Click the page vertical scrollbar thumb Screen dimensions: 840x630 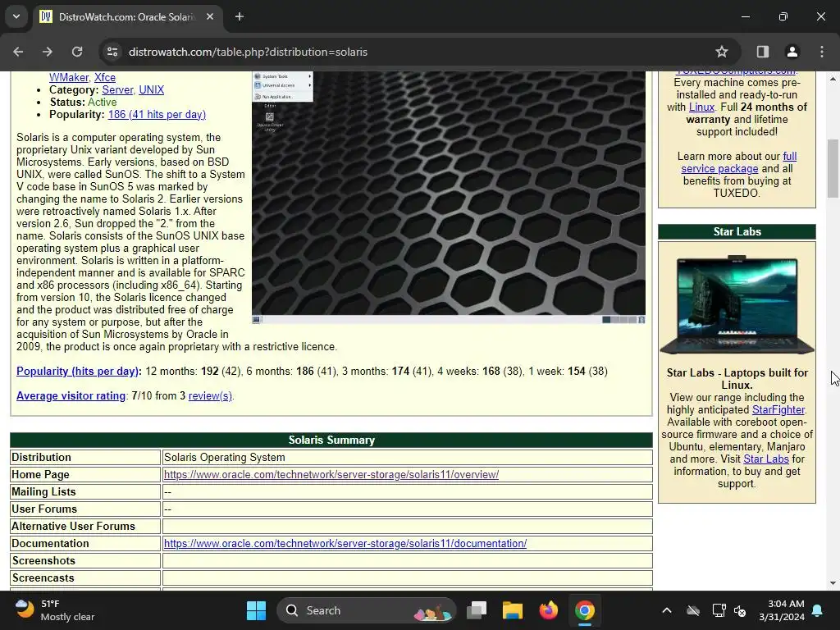(833, 168)
